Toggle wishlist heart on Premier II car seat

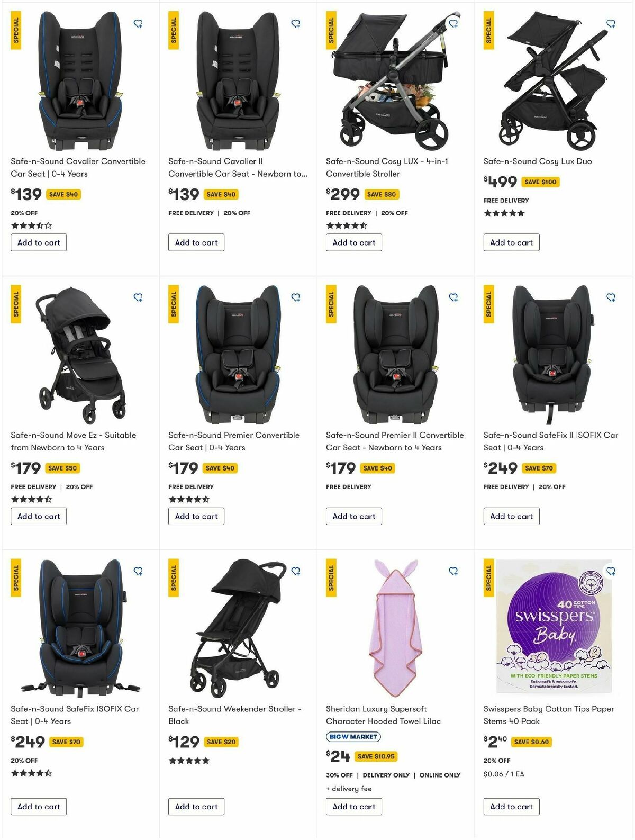[453, 298]
